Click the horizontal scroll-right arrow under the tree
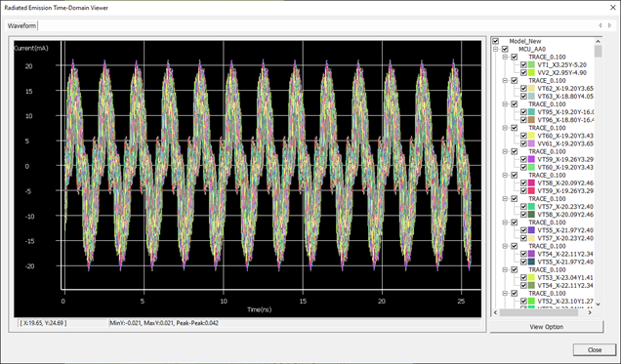This screenshot has width=621, height=364. pyautogui.click(x=590, y=312)
